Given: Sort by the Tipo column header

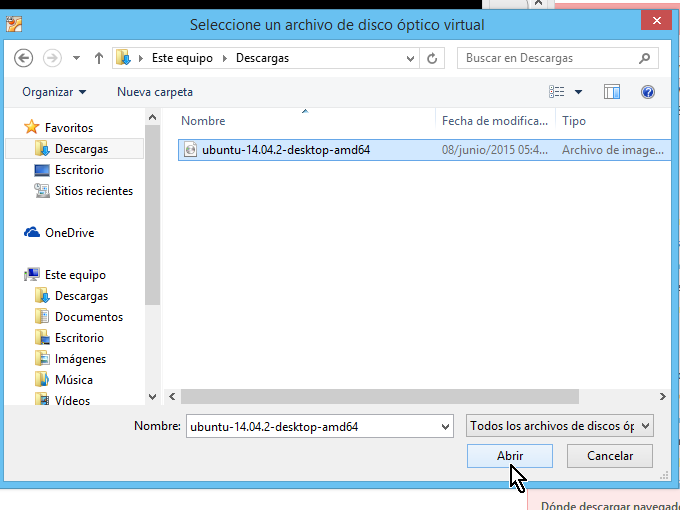Looking at the screenshot, I should point(574,121).
